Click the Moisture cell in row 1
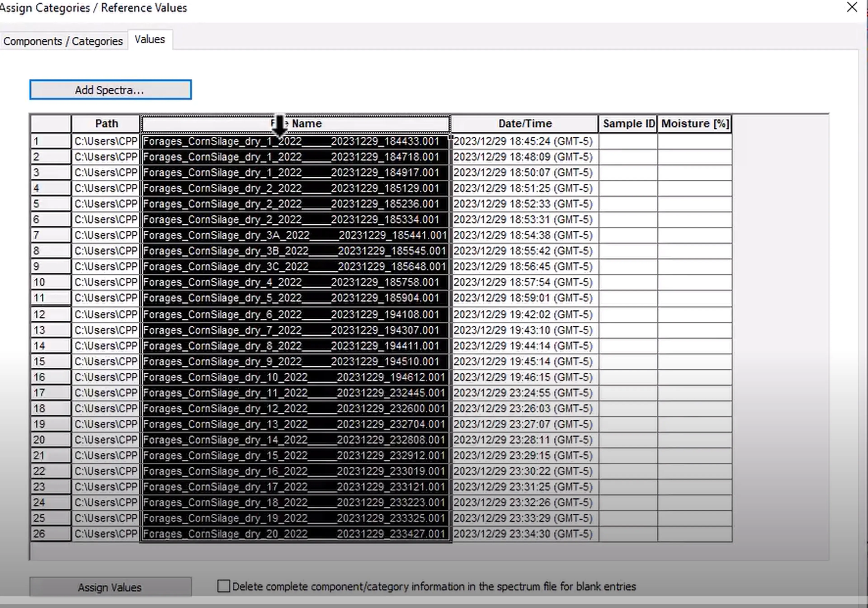Screen dimensions: 868x608 pyautogui.click(x=695, y=141)
